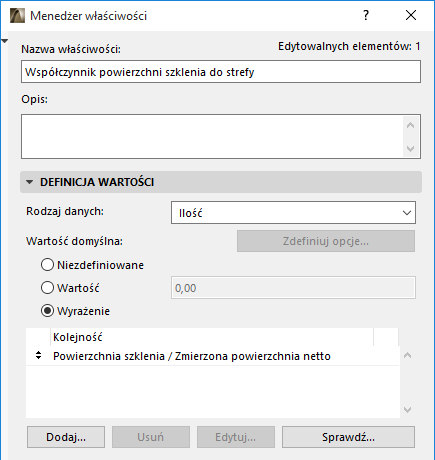Click Opis box scroll down arrow
Screen dimensions: 435x460
411,148
